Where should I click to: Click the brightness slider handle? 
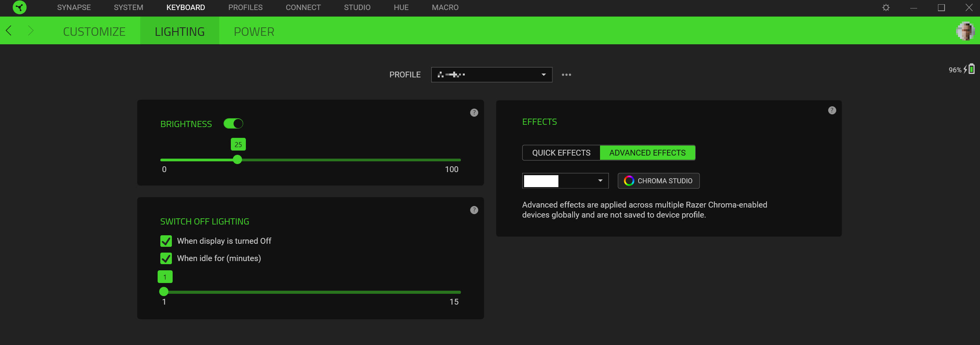pos(237,159)
